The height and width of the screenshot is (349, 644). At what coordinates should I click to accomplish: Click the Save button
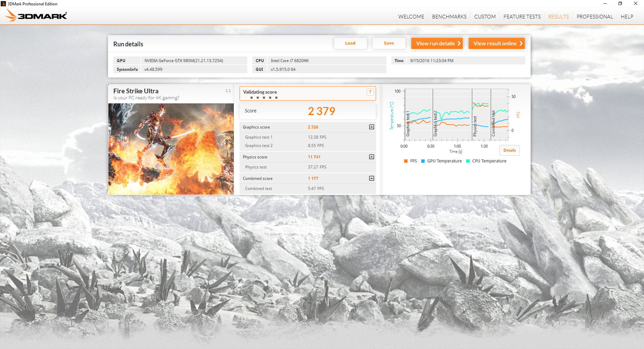coord(389,43)
